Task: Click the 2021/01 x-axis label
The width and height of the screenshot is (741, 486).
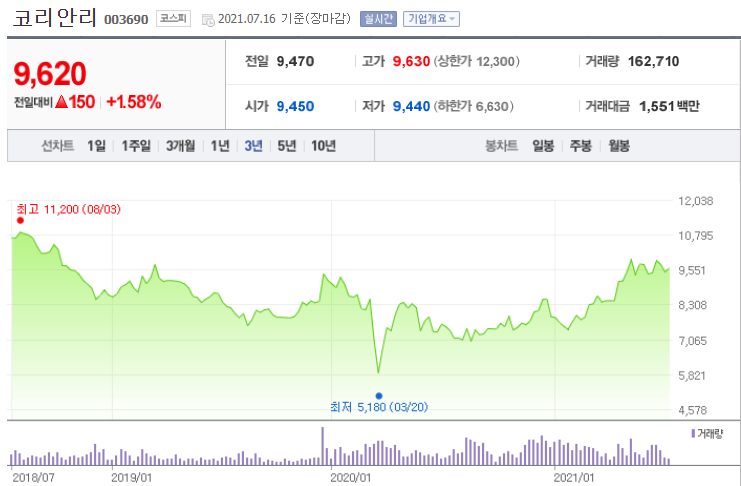Action: [574, 477]
